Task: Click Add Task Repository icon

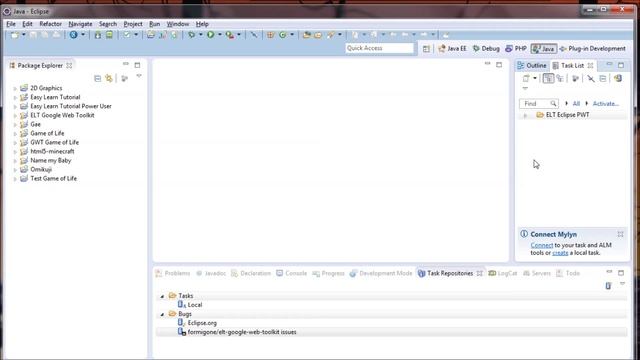Action: tap(608, 286)
